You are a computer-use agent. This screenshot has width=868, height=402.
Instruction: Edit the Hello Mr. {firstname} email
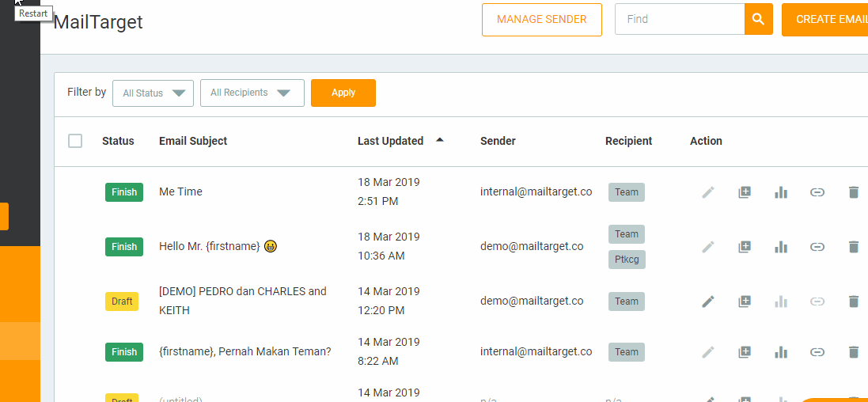(708, 246)
